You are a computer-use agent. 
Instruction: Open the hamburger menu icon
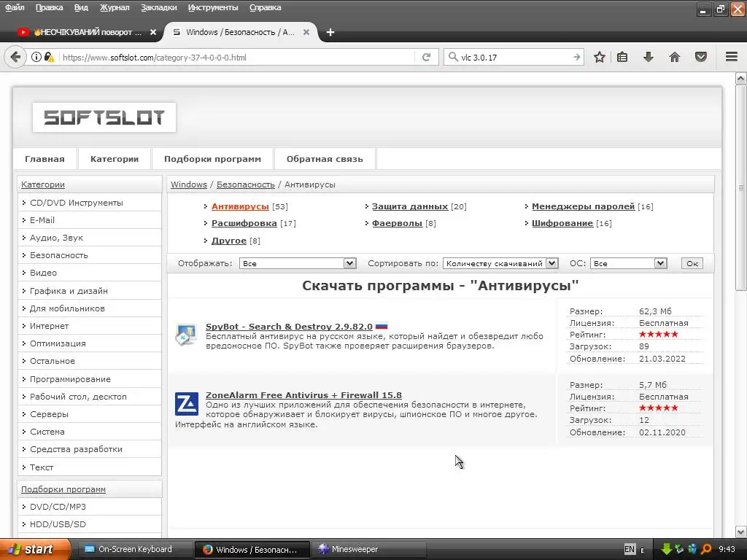(732, 57)
